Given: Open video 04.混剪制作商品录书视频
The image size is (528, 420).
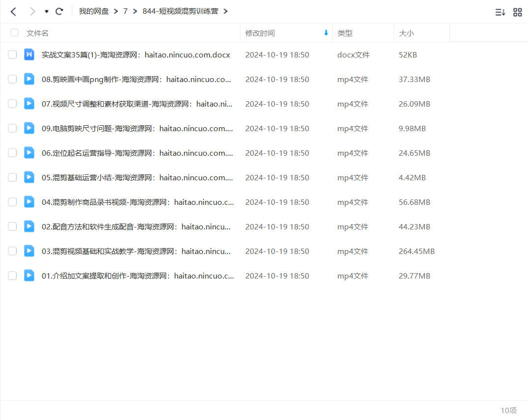Looking at the screenshot, I should click(138, 202).
